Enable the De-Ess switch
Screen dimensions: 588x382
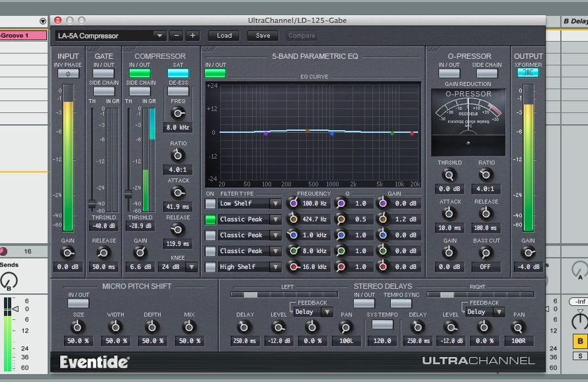(178, 91)
